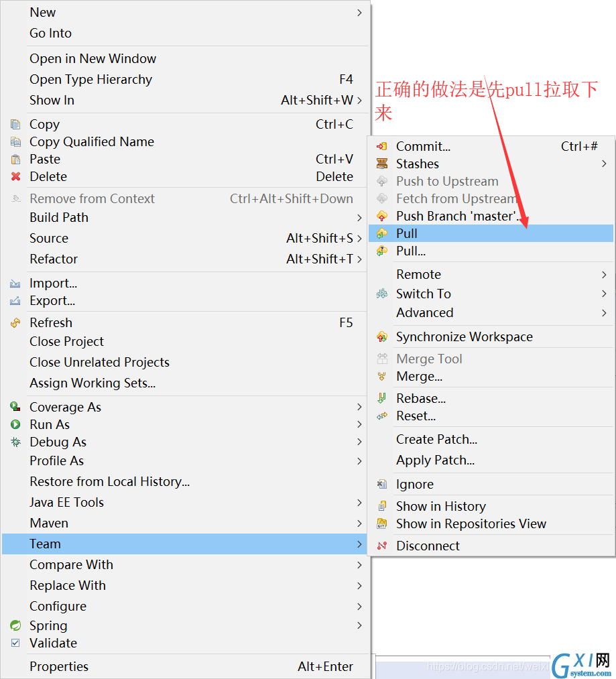Click the Synchronize Workspace icon
616x679 pixels.
click(x=382, y=337)
